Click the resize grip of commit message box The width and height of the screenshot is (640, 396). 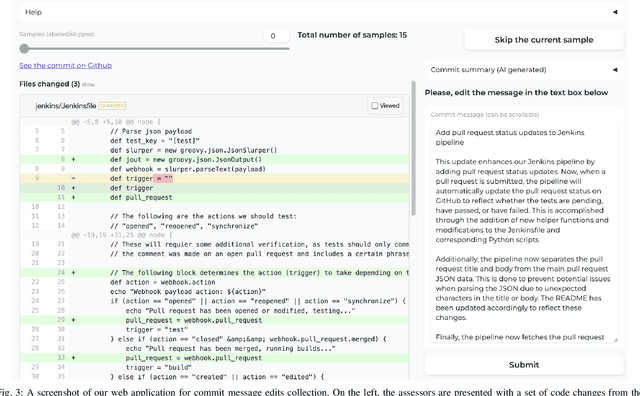coord(615,339)
